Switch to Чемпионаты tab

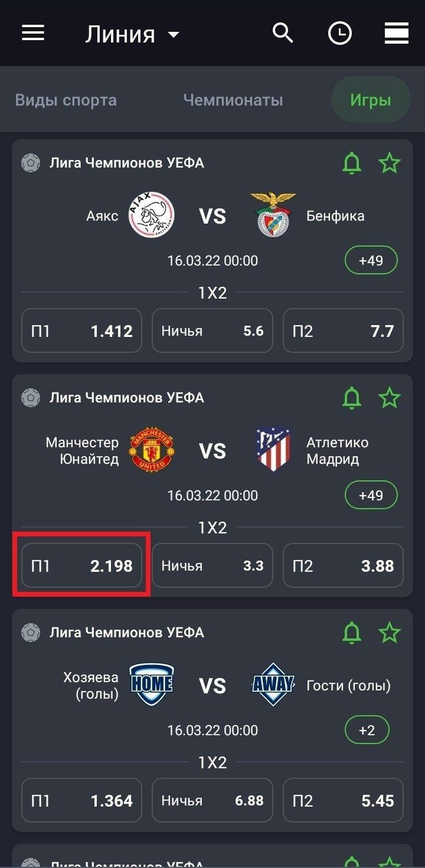coord(233,100)
